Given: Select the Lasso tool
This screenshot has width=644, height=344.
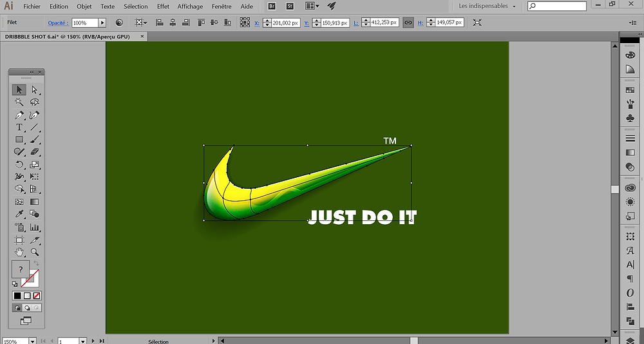Looking at the screenshot, I should pyautogui.click(x=35, y=102).
